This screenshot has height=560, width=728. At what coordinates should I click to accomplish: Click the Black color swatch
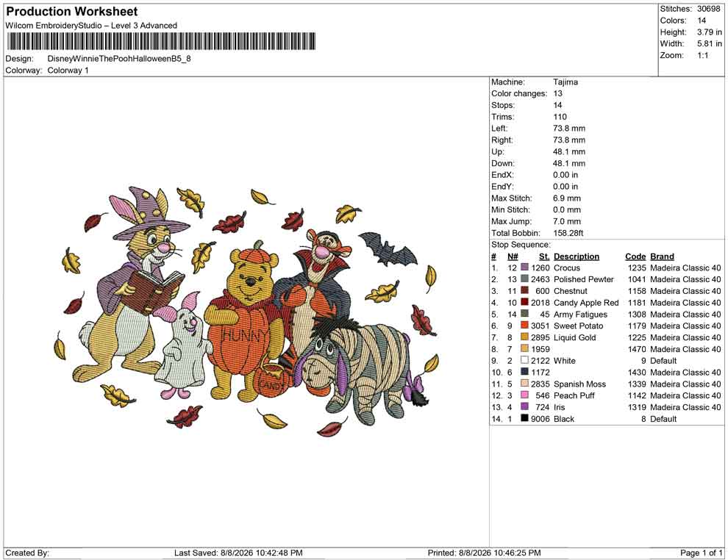tap(524, 418)
